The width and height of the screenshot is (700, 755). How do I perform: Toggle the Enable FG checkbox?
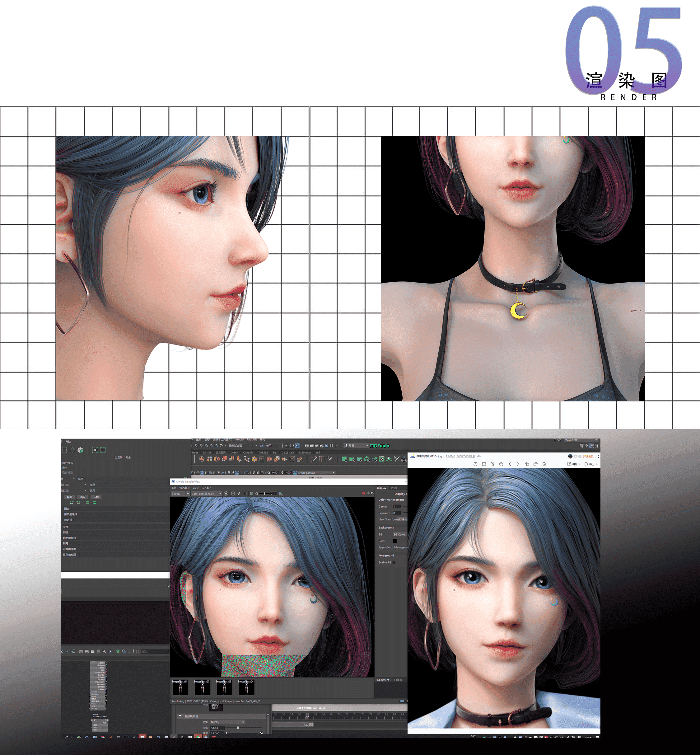click(x=394, y=563)
